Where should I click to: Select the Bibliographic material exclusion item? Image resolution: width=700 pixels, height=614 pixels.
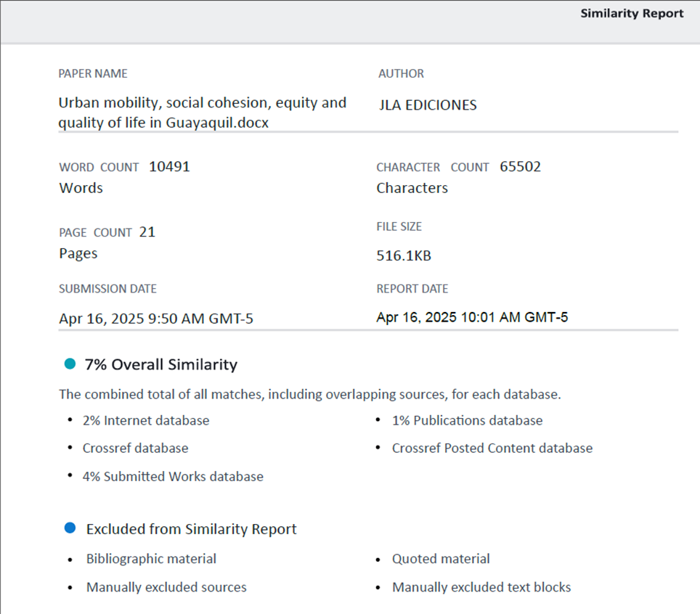coord(151,559)
